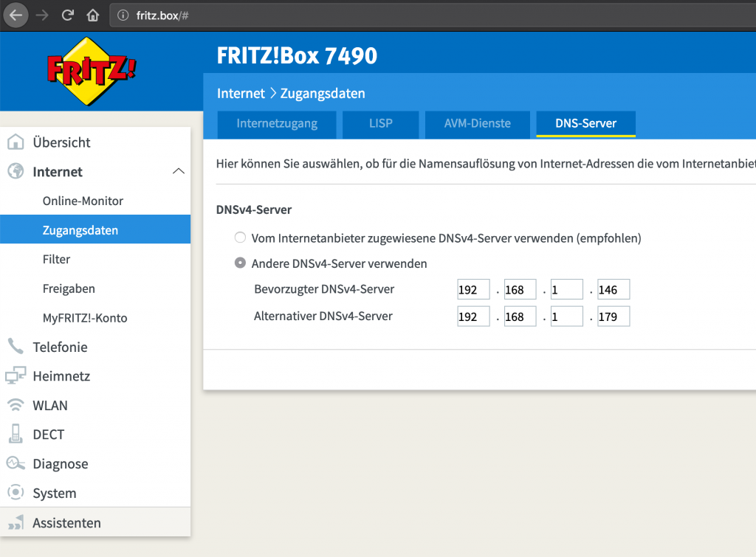The height and width of the screenshot is (557, 756).
Task: Click preferred DNS first octet field 192
Action: [473, 290]
